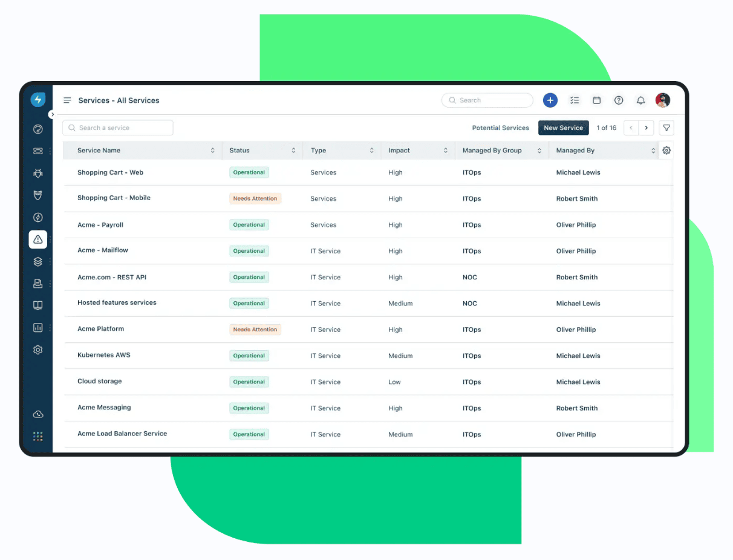Click the Low impact value for Cloud storage
The height and width of the screenshot is (560, 733).
(x=394, y=382)
